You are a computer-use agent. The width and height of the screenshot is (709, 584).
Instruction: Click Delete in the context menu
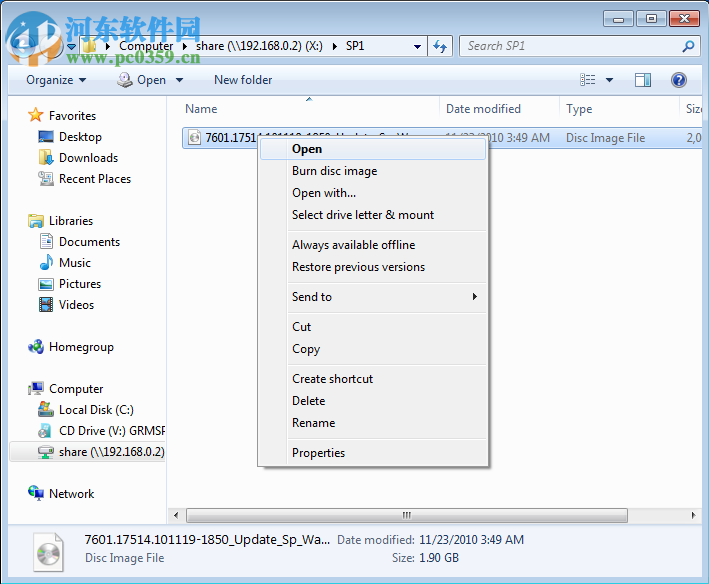(373, 401)
